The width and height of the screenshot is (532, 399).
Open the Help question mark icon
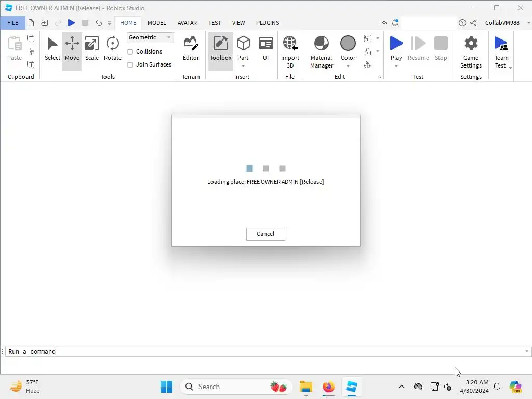point(462,23)
